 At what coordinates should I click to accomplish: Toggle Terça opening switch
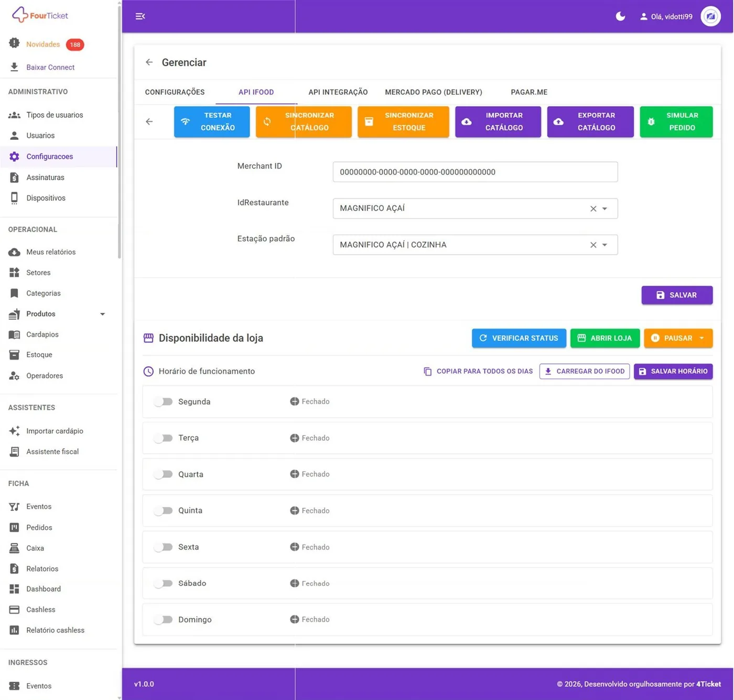[163, 438]
